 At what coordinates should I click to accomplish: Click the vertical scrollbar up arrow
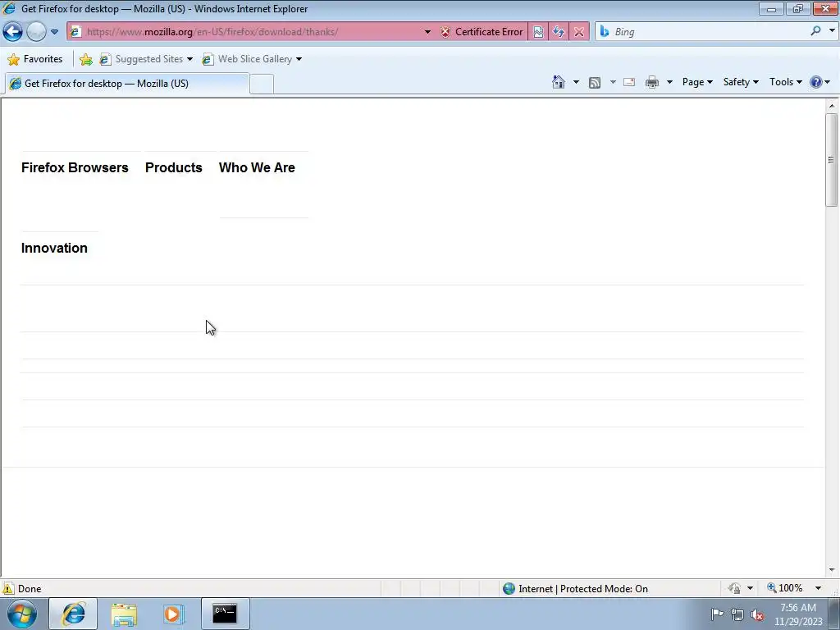[x=832, y=106]
